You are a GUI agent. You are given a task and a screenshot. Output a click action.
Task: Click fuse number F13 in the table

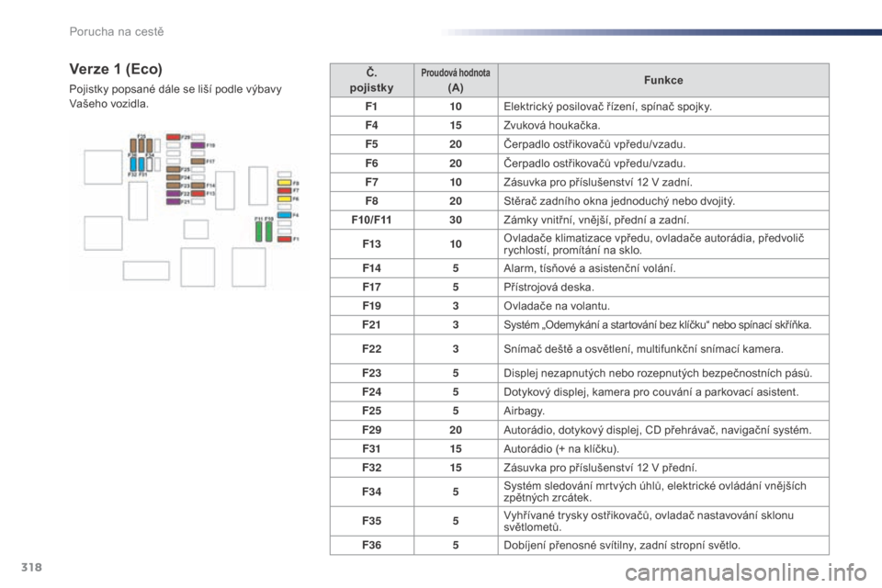372,243
